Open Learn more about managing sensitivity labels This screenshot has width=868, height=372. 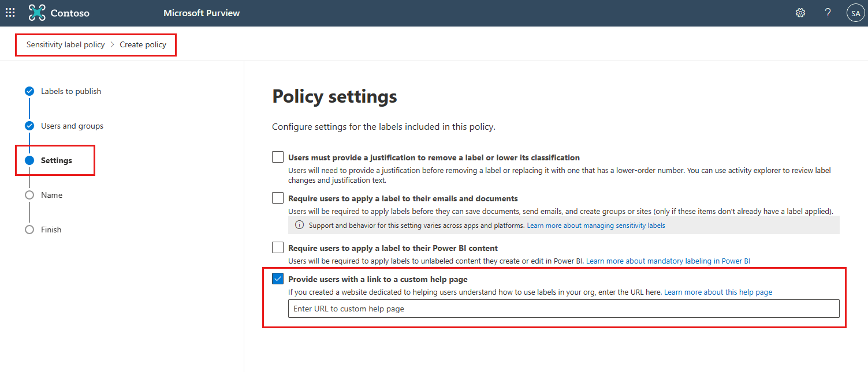(x=595, y=225)
